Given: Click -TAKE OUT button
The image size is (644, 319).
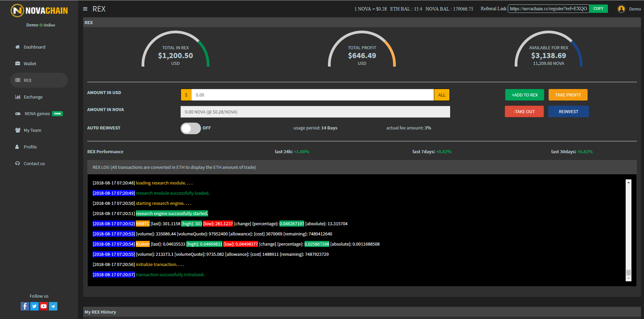Looking at the screenshot, I should (524, 111).
